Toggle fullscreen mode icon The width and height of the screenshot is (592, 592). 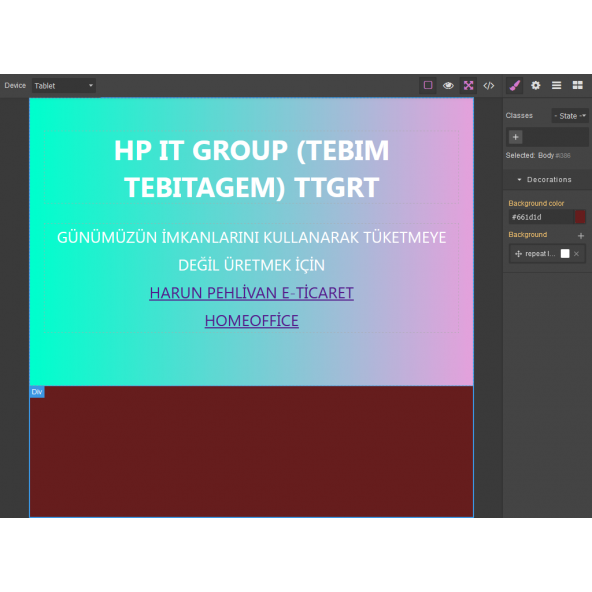[x=468, y=85]
